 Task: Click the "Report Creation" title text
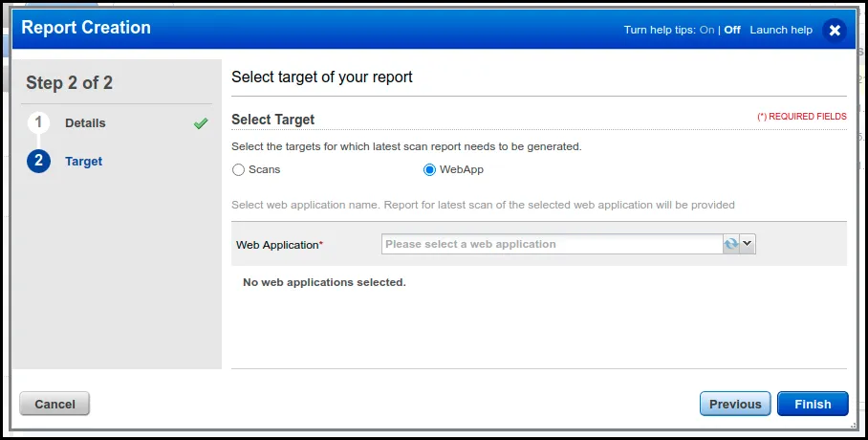86,27
